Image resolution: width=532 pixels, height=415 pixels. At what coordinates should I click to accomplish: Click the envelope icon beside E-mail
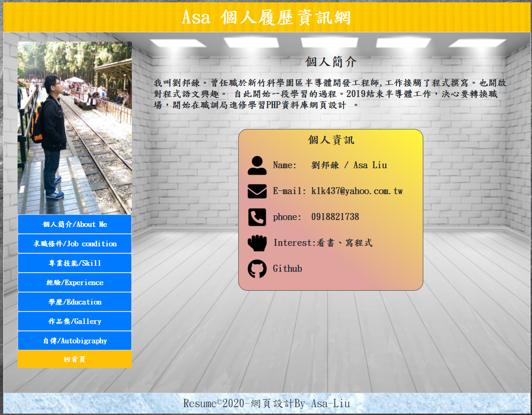click(257, 191)
